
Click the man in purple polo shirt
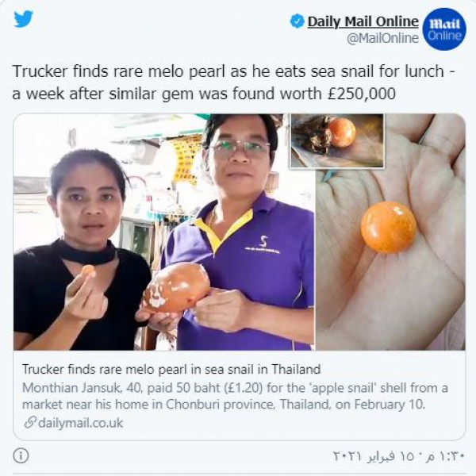240,232
